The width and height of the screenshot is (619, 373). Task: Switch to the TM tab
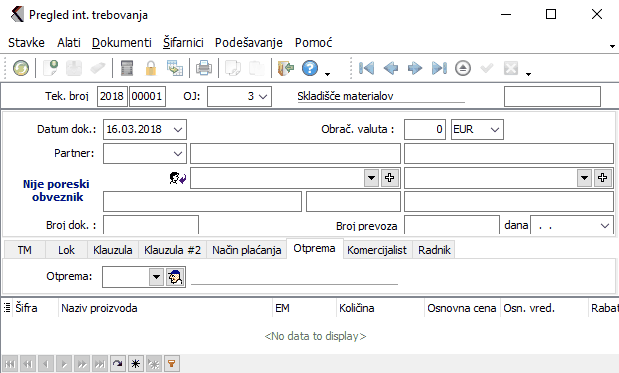click(24, 250)
